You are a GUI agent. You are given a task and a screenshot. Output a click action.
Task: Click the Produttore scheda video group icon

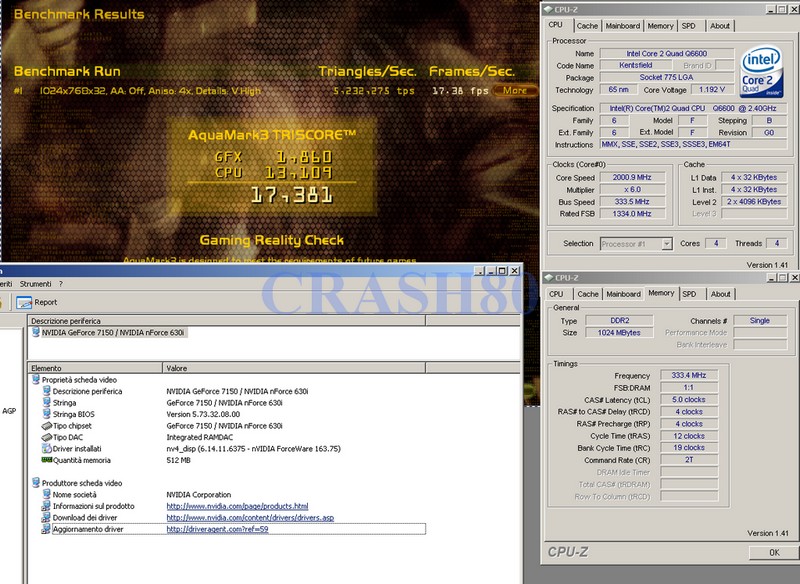point(36,483)
